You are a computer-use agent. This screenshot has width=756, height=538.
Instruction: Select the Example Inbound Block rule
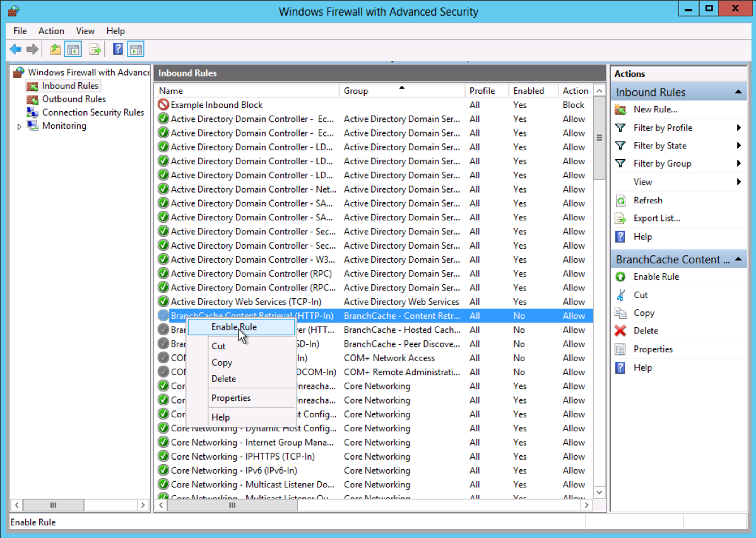[374, 105]
